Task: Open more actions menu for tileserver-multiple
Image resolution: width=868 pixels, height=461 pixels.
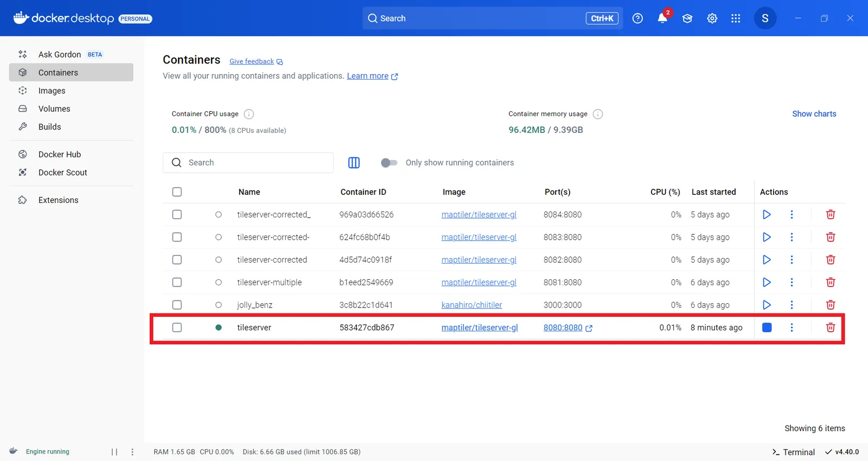Action: [792, 282]
